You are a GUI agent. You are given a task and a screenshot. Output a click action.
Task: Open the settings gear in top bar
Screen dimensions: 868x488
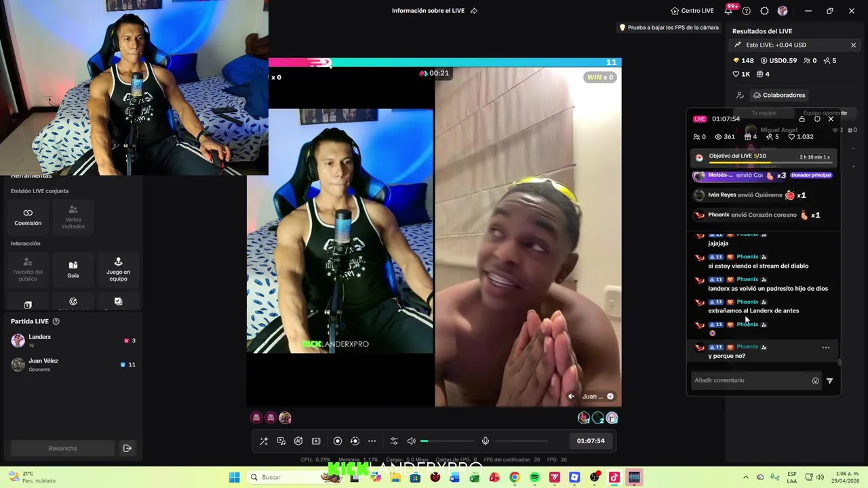point(764,11)
